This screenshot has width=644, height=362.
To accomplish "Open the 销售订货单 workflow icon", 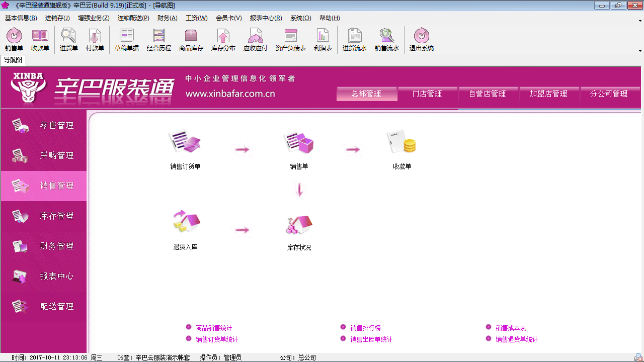I will [x=185, y=150].
